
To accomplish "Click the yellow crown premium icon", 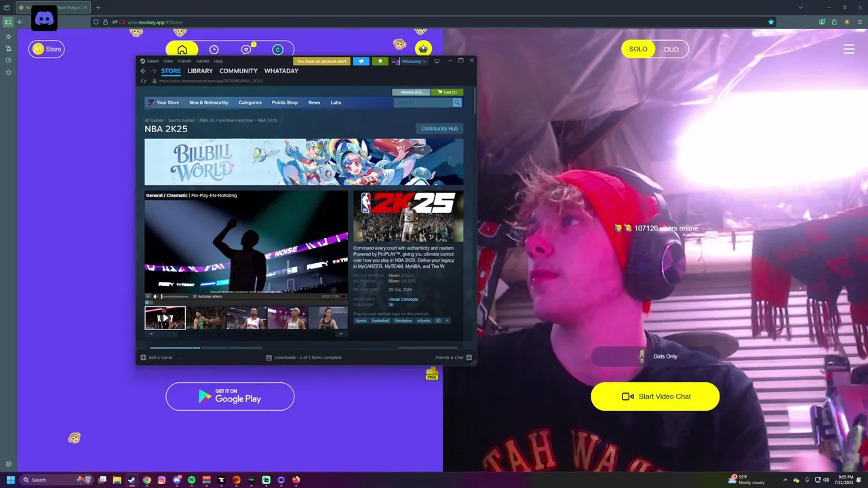I will [423, 49].
